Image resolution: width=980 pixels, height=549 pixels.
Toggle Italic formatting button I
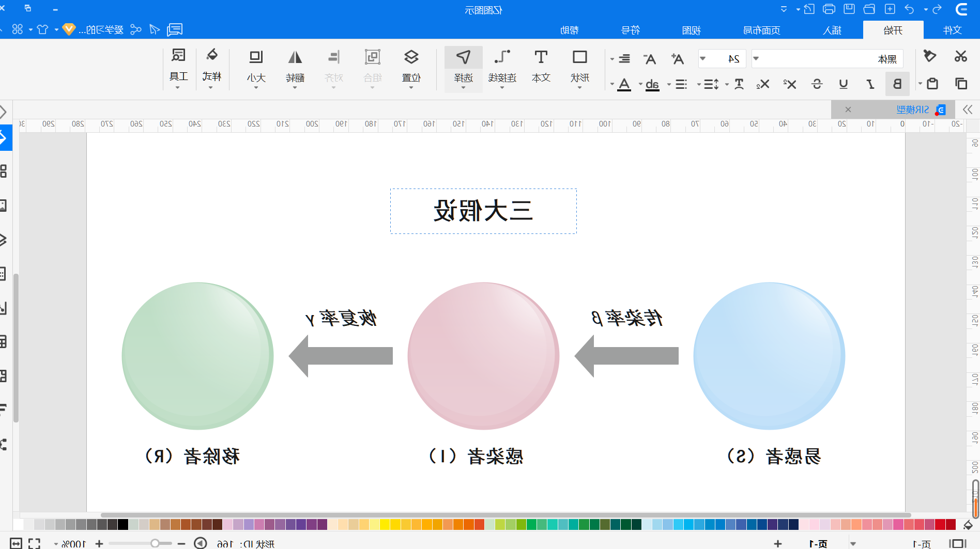click(870, 84)
